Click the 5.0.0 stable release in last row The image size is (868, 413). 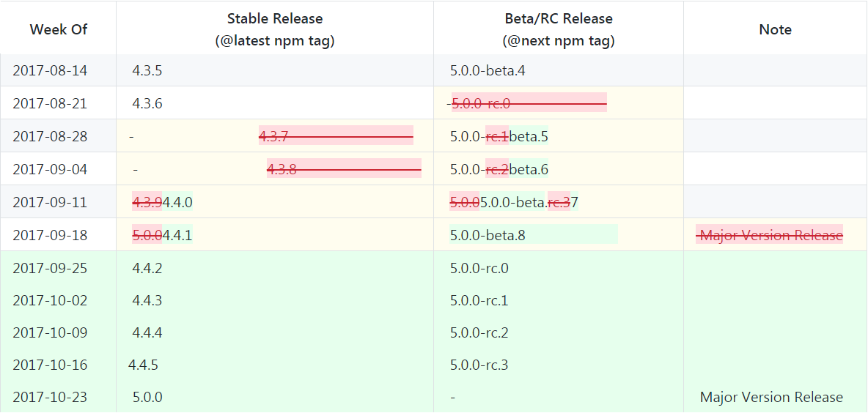147,398
